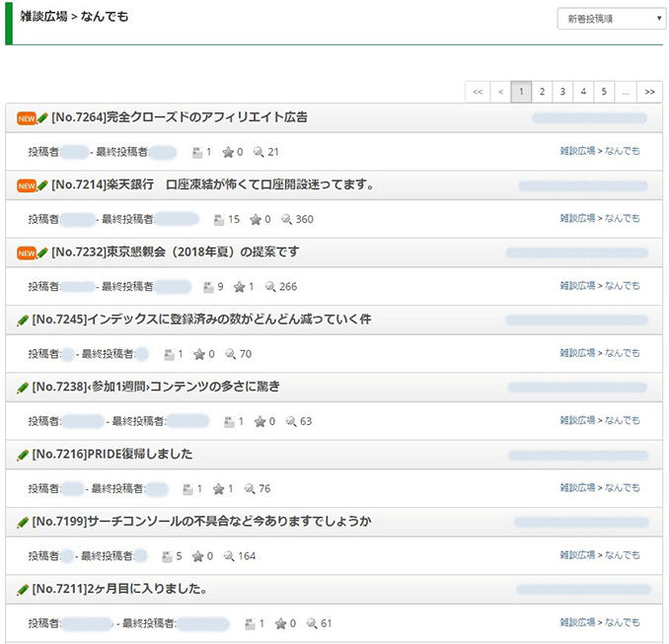Click the pencil icon beside thread No.7216
The width and height of the screenshot is (669, 644).
23,455
